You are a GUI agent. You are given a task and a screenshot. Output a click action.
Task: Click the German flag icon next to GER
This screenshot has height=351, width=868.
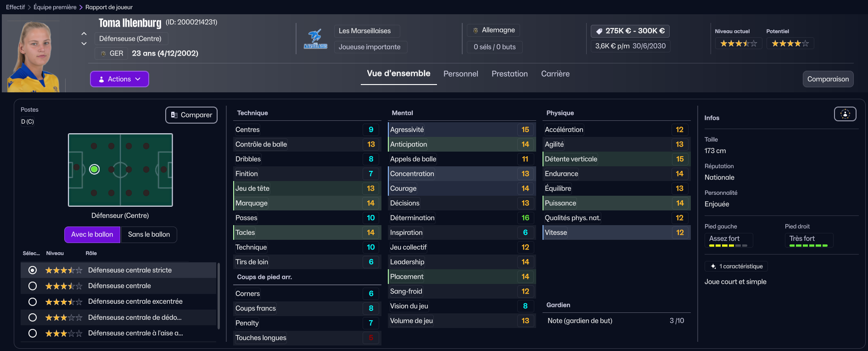[103, 53]
